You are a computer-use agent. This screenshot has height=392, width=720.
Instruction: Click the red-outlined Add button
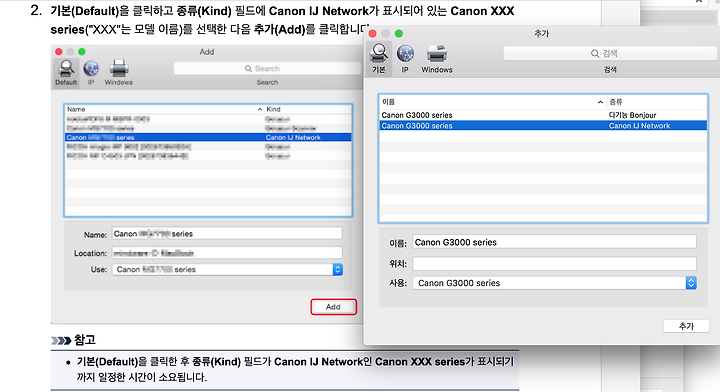[333, 307]
